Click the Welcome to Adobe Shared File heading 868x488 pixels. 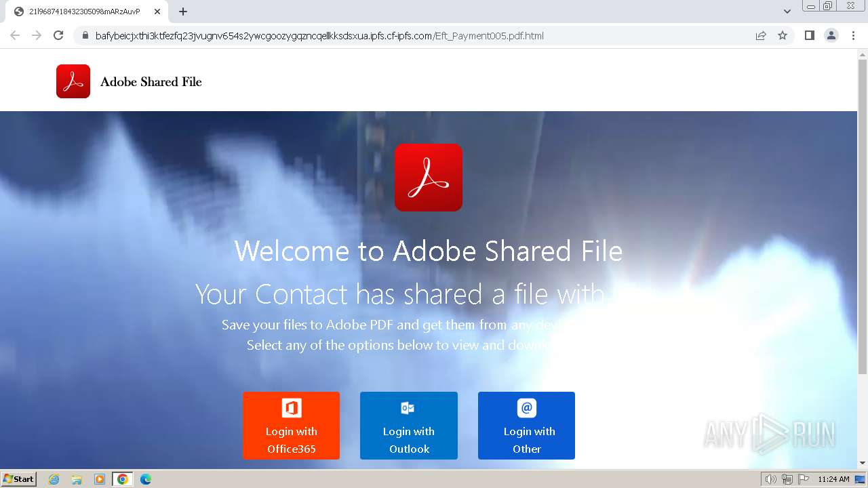tap(429, 251)
